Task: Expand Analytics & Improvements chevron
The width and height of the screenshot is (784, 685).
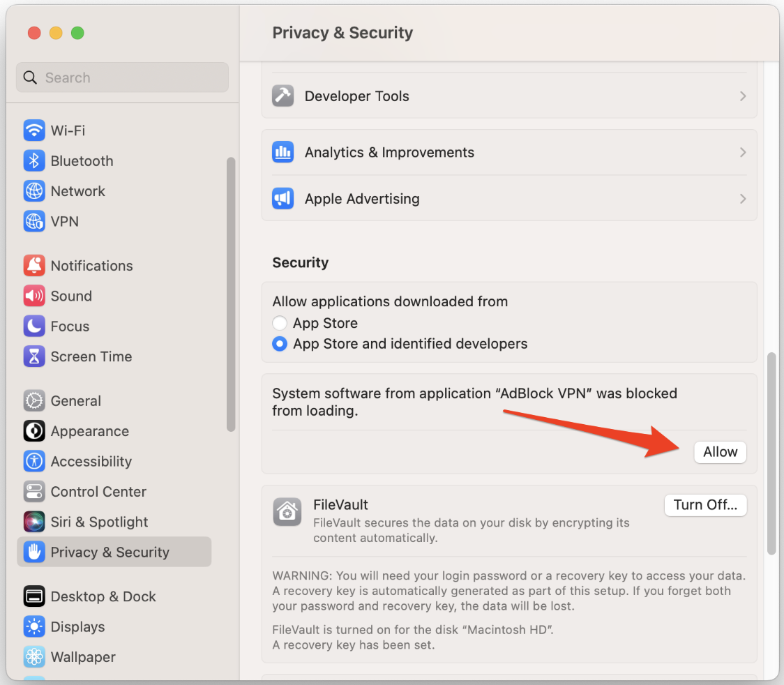Action: click(x=743, y=152)
